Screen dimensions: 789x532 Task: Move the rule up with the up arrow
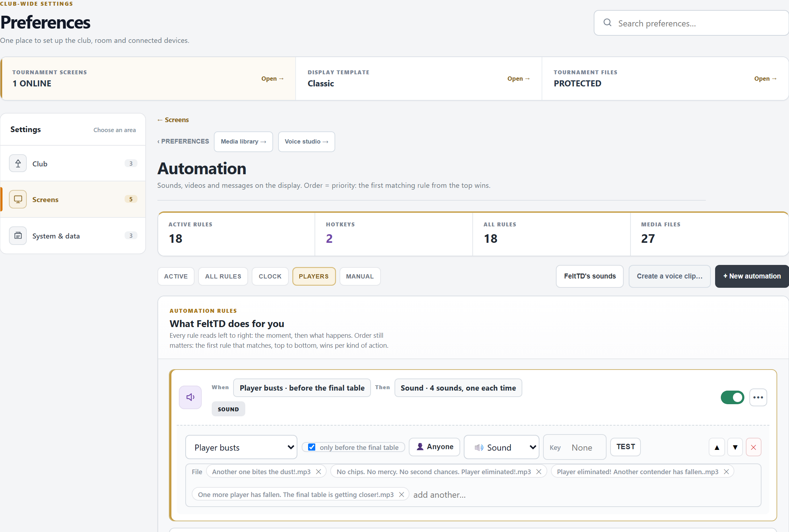pyautogui.click(x=717, y=447)
